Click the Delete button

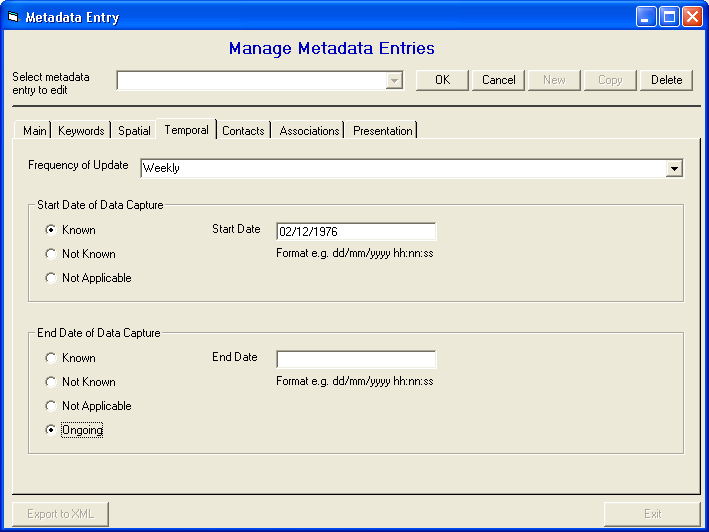(x=666, y=80)
